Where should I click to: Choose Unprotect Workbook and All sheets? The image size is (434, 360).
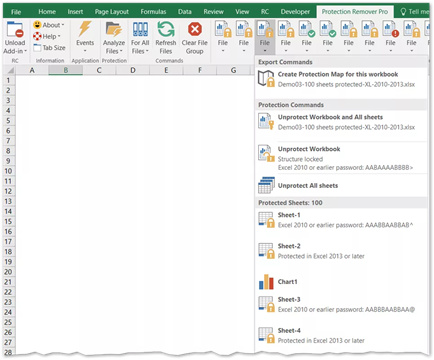click(x=342, y=122)
